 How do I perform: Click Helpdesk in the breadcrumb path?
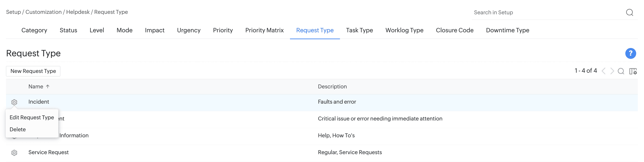pos(78,12)
